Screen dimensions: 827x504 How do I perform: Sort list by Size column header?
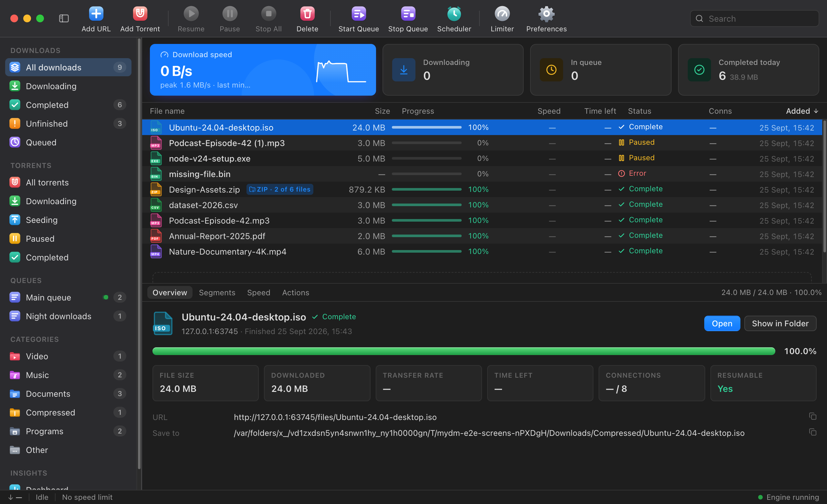[382, 111]
